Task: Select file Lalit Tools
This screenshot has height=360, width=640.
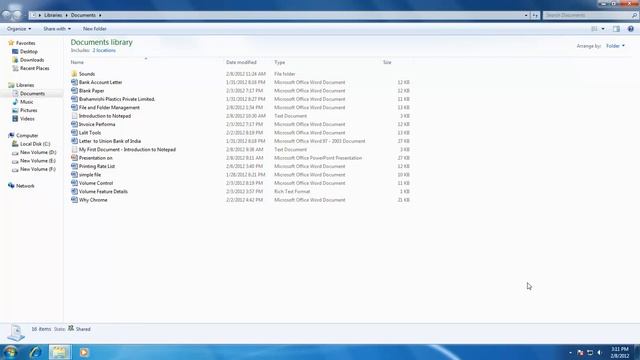Action: tap(90, 133)
